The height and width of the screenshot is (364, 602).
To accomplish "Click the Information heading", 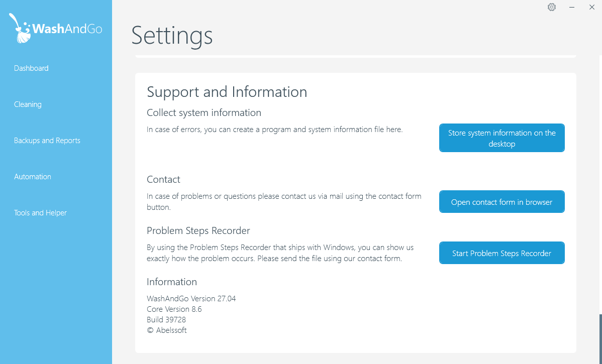I will (172, 282).
